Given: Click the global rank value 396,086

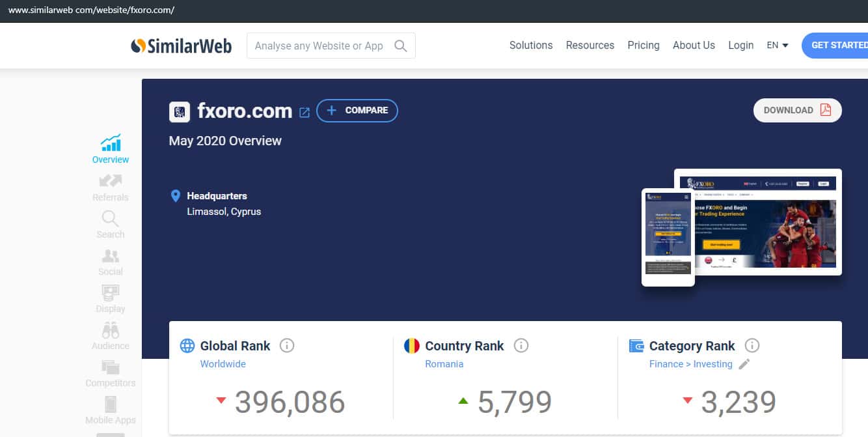Looking at the screenshot, I should click(x=290, y=402).
